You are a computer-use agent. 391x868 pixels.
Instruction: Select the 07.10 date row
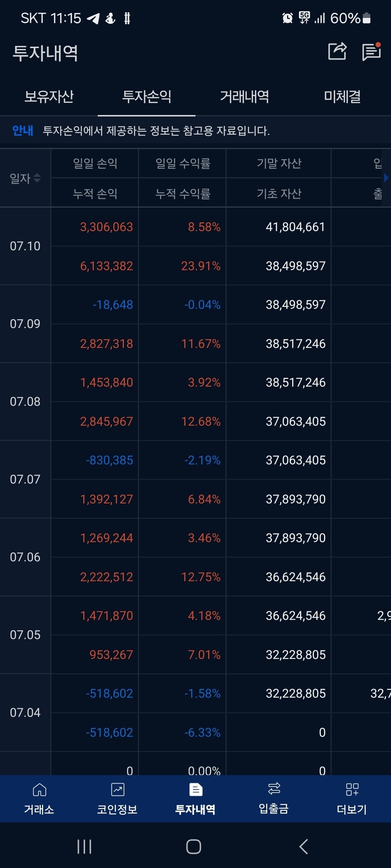(x=25, y=246)
